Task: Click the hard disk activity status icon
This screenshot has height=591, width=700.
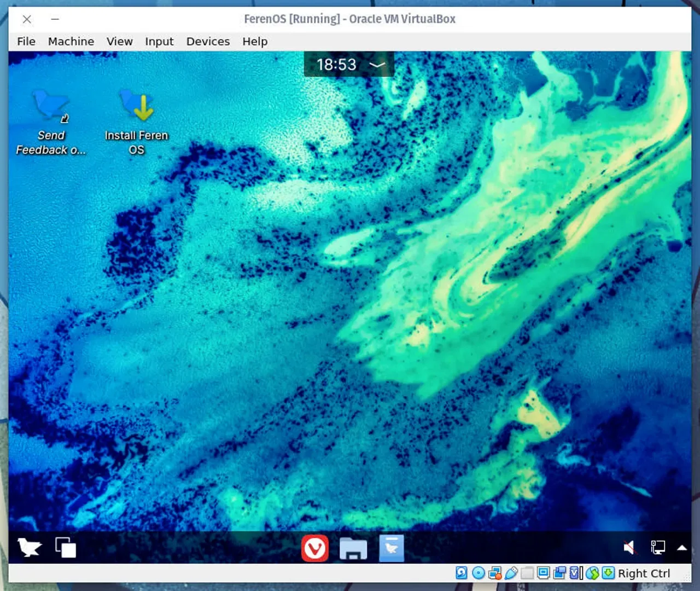Action: pyautogui.click(x=462, y=573)
